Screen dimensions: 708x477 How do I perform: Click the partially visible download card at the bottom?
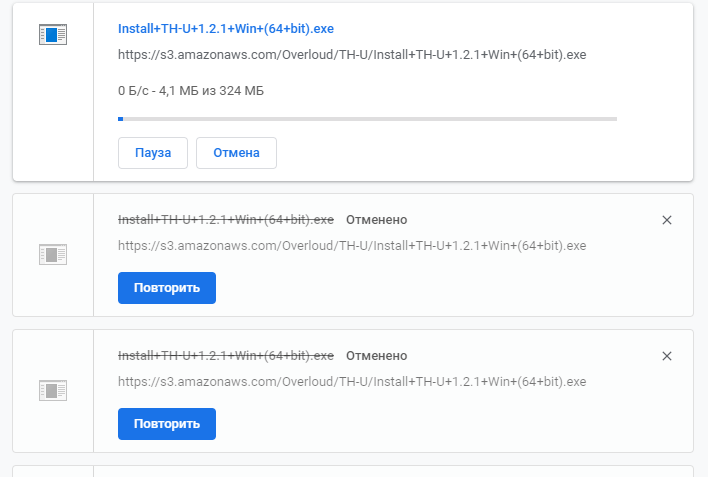(353, 471)
